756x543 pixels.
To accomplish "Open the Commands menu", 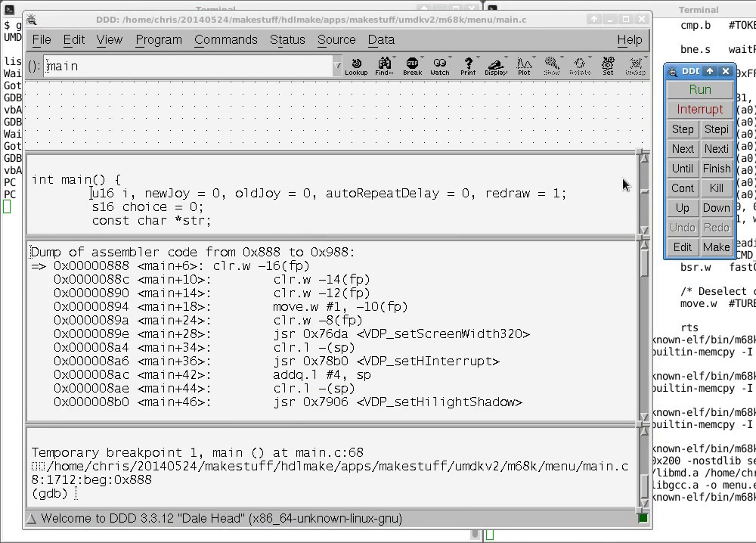I will point(225,39).
